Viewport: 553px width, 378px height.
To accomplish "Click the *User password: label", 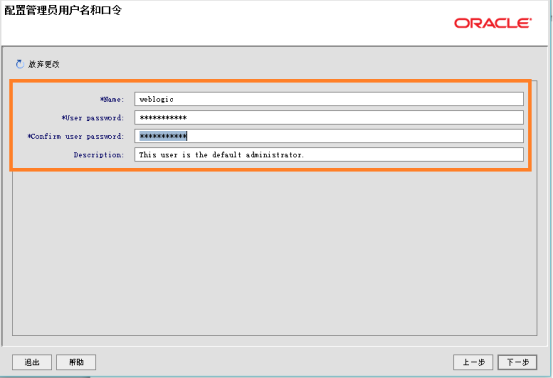I will 93,118.
